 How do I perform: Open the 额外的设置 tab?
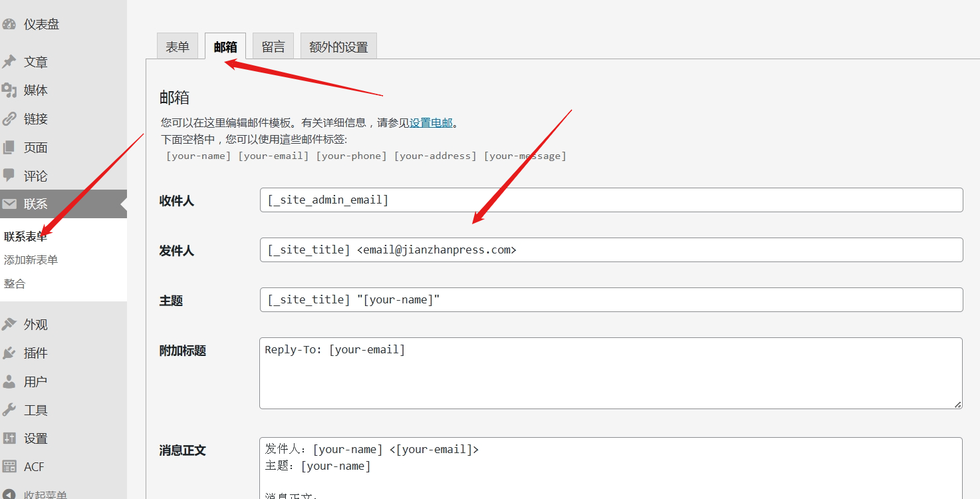338,47
